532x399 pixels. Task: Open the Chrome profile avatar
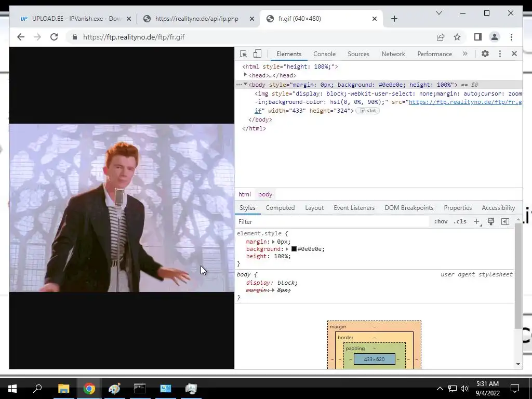pyautogui.click(x=495, y=37)
